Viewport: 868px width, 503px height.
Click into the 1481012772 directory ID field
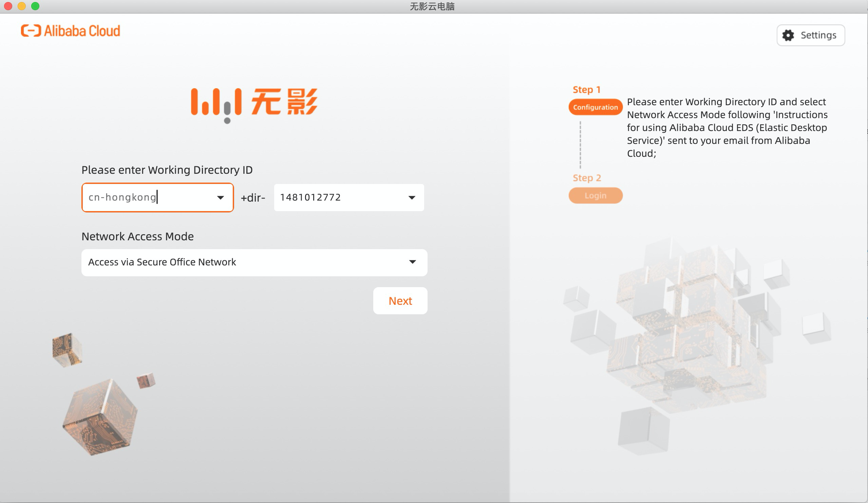[x=338, y=198]
